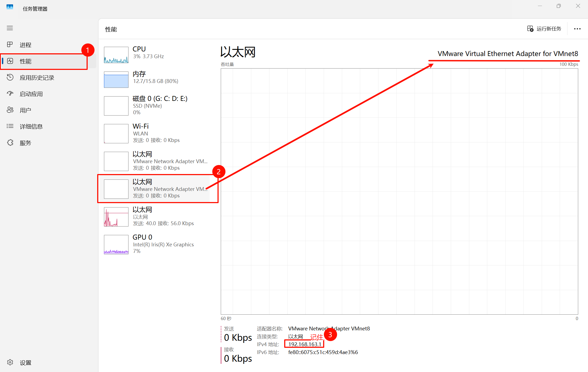The image size is (588, 372).
Task: Select the CPU performance graph thumbnail
Action: tap(116, 55)
